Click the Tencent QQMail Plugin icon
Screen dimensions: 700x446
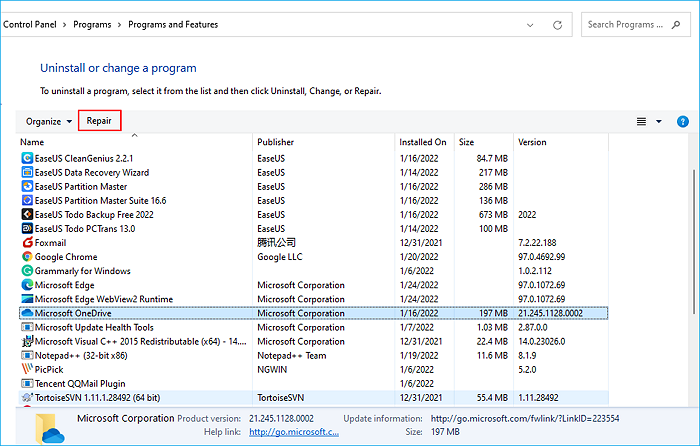27,383
